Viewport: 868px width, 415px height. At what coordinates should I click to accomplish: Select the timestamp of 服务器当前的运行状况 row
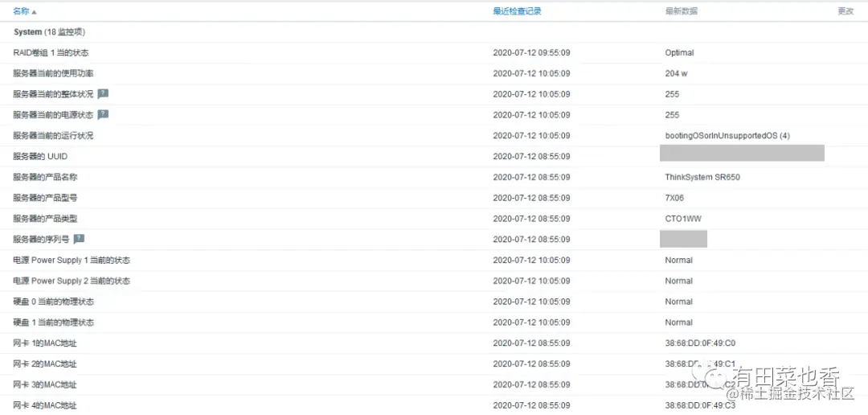tap(531, 135)
